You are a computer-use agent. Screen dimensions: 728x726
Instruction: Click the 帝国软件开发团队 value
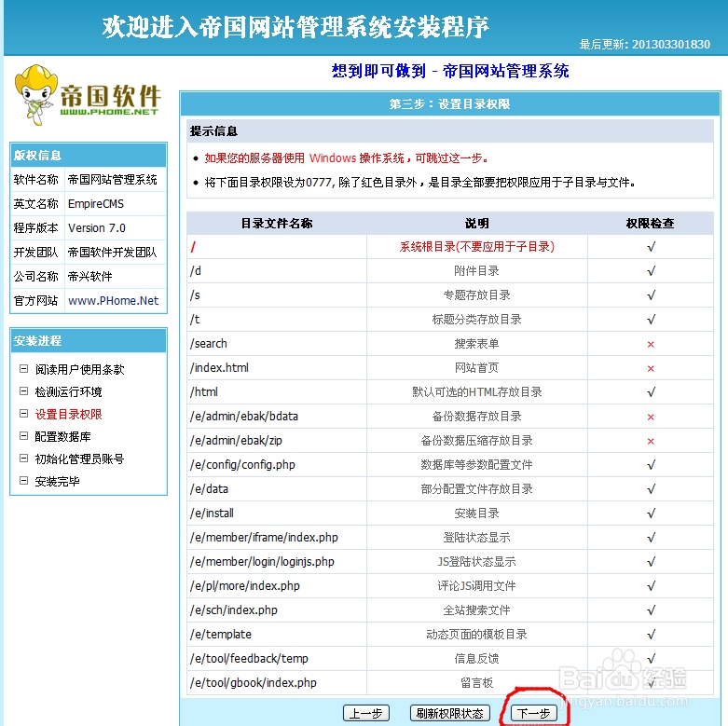pyautogui.click(x=113, y=252)
